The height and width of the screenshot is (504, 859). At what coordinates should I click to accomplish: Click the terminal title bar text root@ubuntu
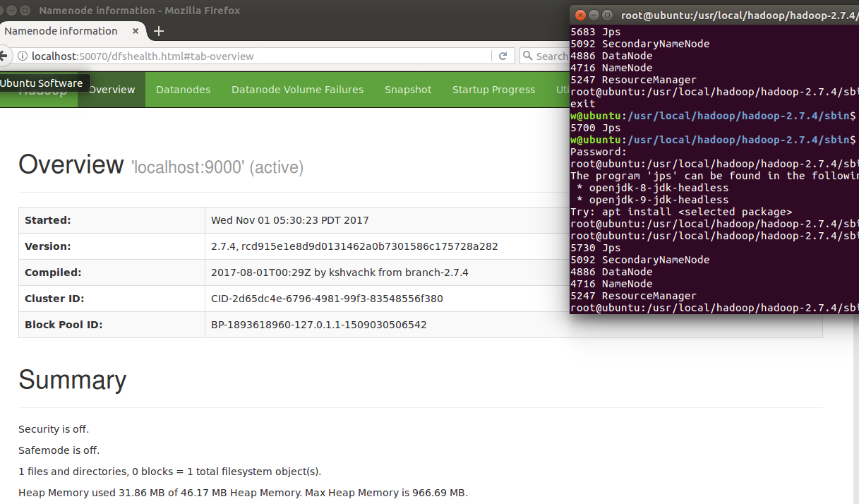click(739, 15)
